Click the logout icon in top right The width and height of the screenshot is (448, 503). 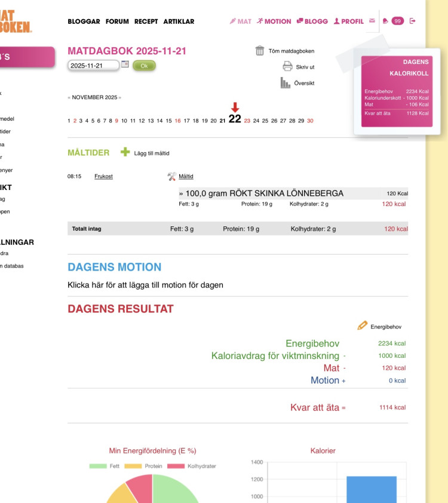(412, 21)
